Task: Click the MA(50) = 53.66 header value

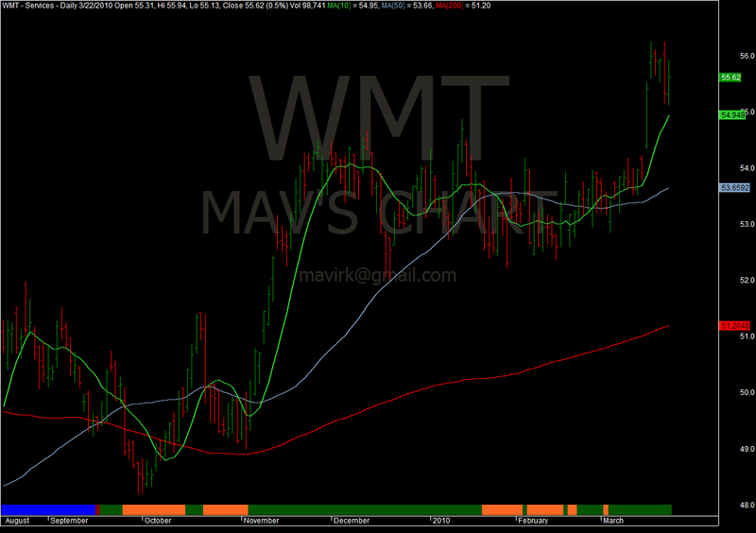Action: pos(406,6)
